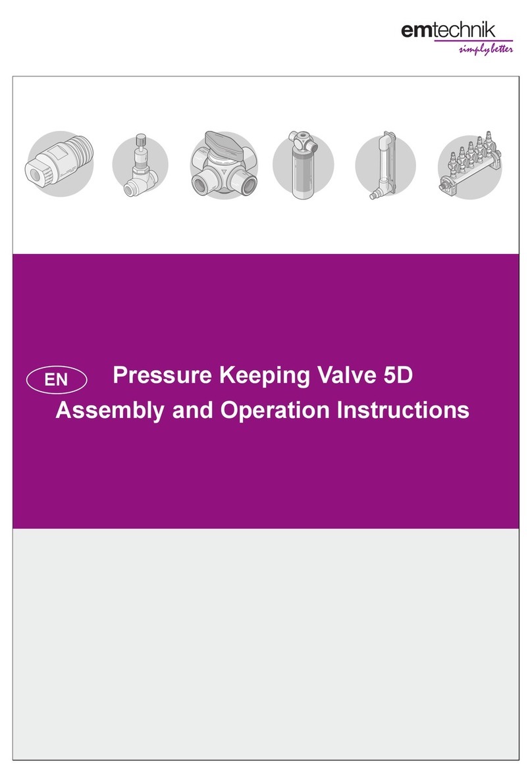Click the gray circle behind the needle valve

[x=140, y=164]
